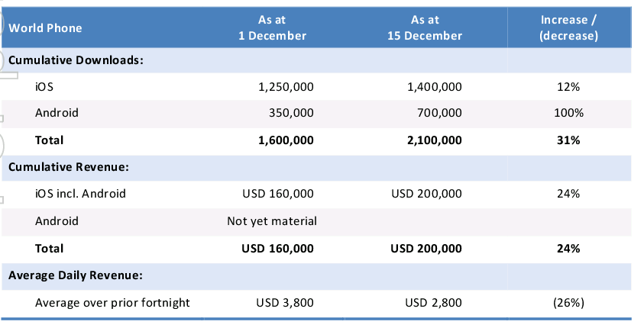Select the "As at 1 December" column header
The image size is (644, 328).
[272, 28]
